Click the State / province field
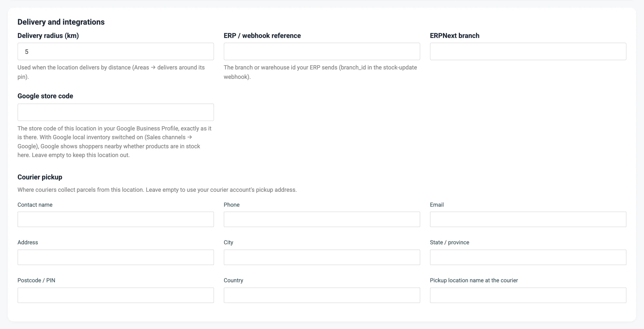 [x=528, y=257]
